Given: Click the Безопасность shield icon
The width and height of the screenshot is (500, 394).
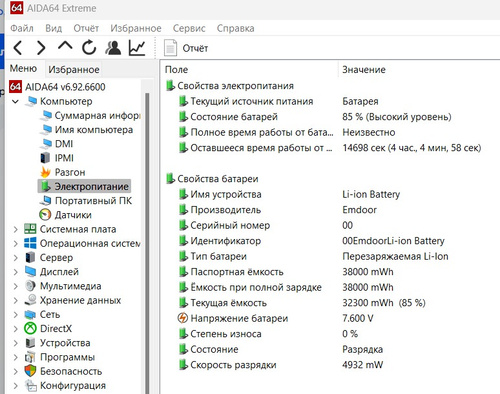Looking at the screenshot, I should pyautogui.click(x=30, y=371).
